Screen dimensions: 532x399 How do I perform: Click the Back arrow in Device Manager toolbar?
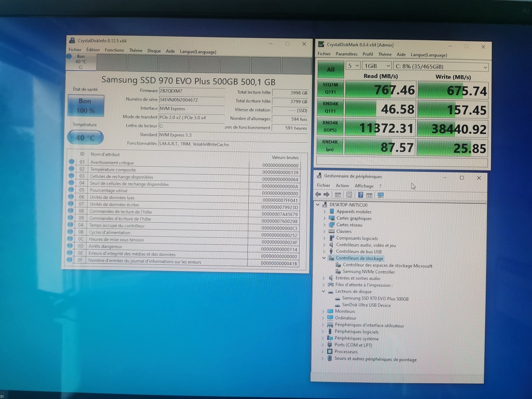[x=318, y=195]
